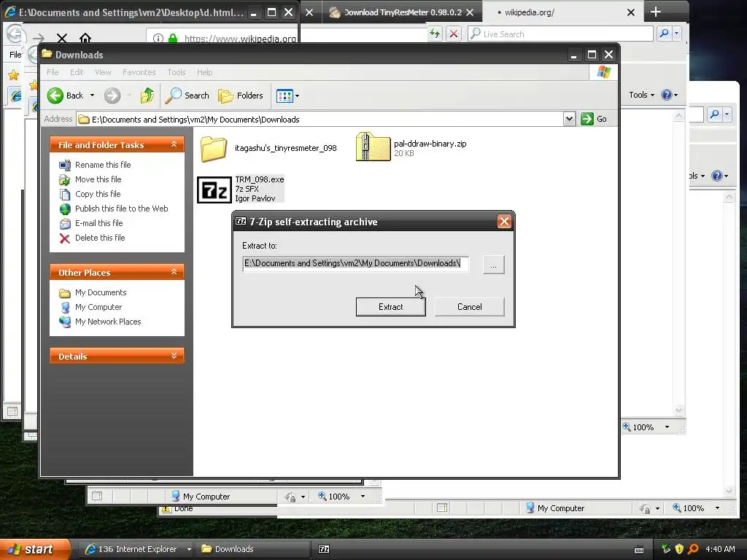Toggle the Folders pane button
The height and width of the screenshot is (560, 747).
point(241,96)
